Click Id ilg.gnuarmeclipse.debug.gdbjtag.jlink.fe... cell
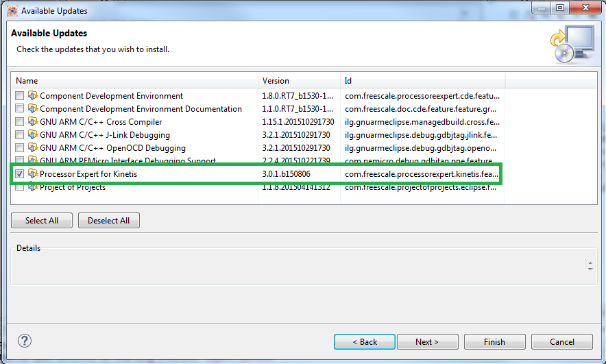The height and width of the screenshot is (364, 606). tap(421, 135)
